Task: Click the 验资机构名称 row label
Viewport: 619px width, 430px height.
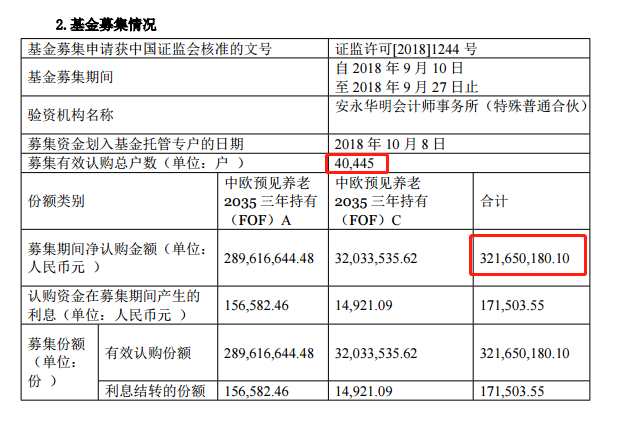Action: 69,116
